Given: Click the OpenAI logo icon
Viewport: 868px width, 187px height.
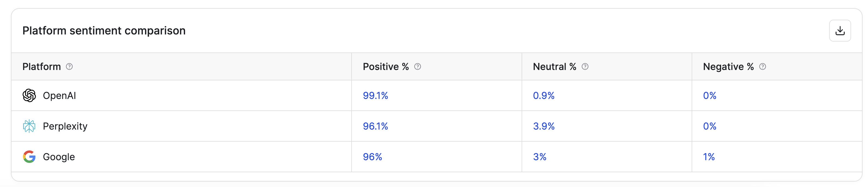Looking at the screenshot, I should [x=29, y=95].
